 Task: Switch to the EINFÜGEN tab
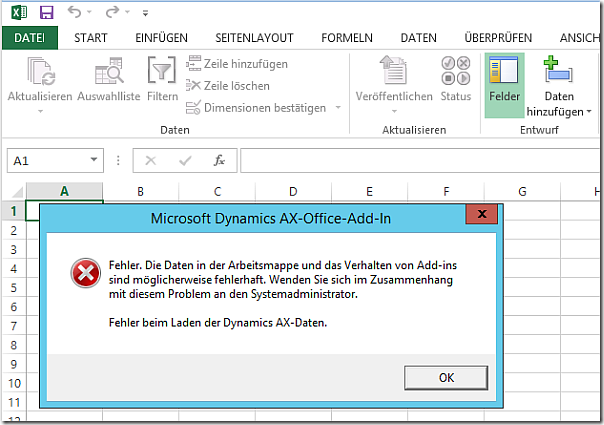[x=161, y=38]
